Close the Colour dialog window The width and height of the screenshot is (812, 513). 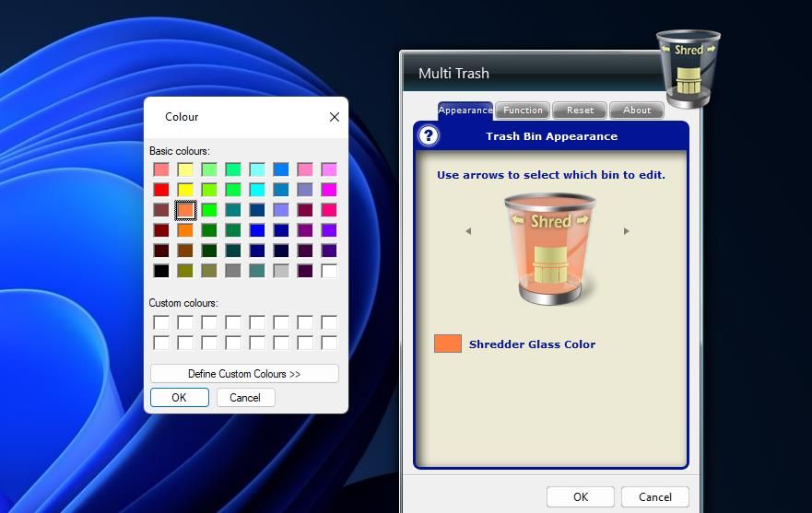[x=334, y=117]
